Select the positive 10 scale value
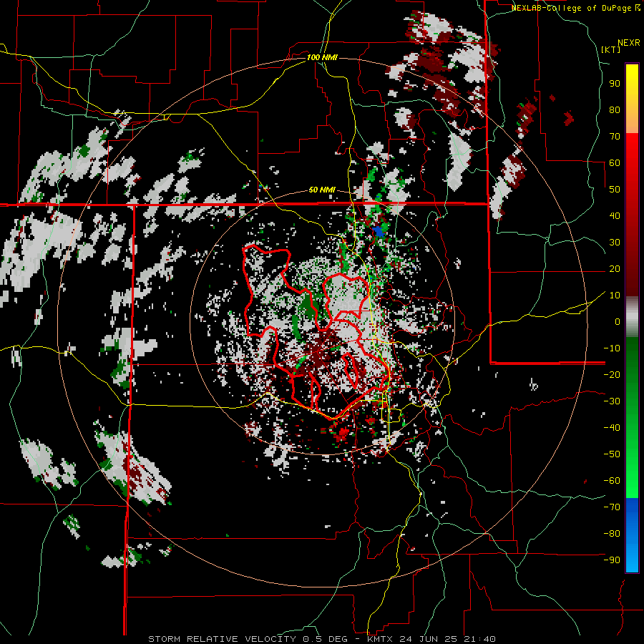Viewport: 644px width, 644px height. point(615,296)
